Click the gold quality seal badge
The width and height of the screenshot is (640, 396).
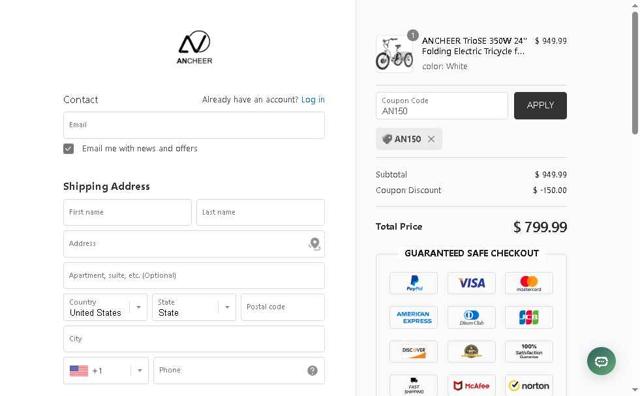471,352
